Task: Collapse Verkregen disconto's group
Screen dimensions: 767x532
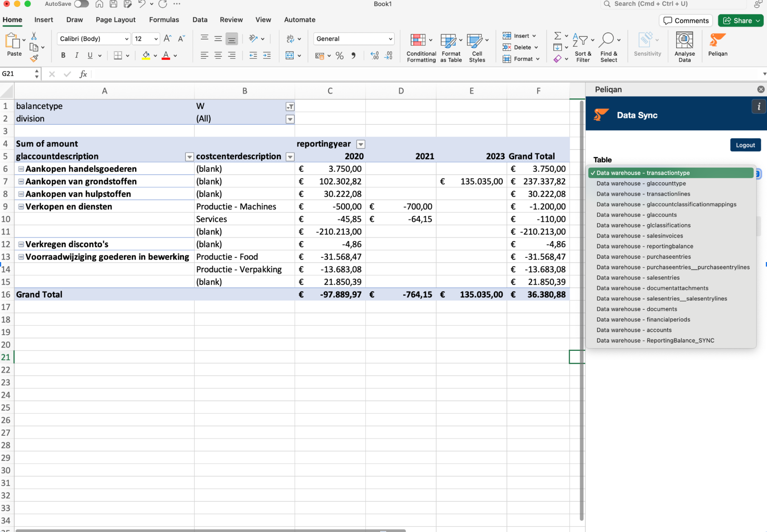Action: point(21,244)
